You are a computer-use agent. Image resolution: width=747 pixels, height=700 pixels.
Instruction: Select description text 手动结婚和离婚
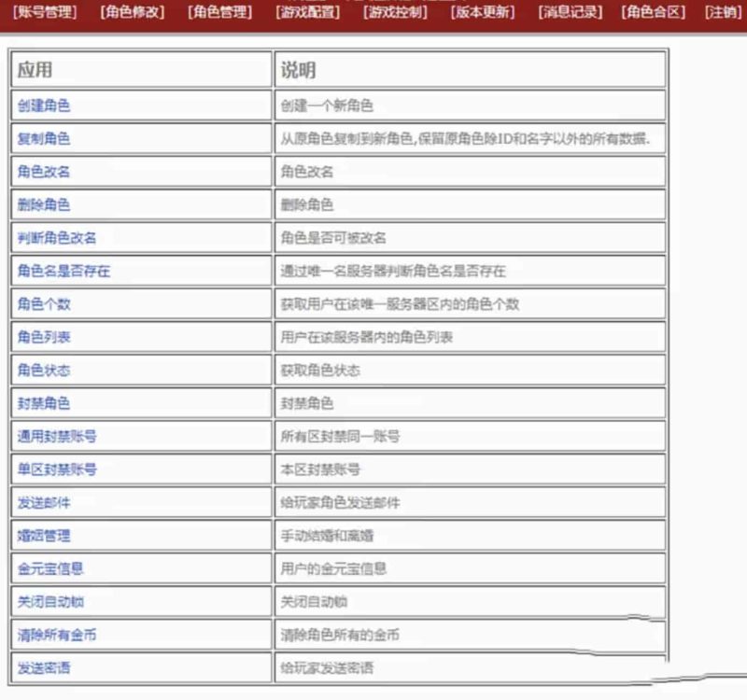tap(327, 536)
